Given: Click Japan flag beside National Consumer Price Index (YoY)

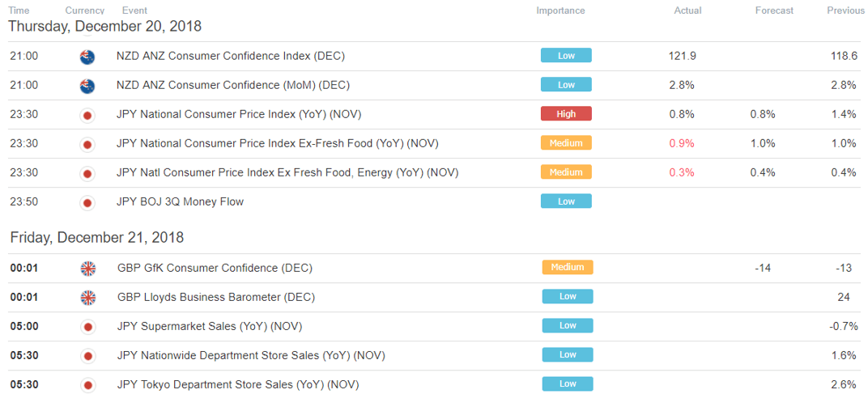Looking at the screenshot, I should [87, 115].
